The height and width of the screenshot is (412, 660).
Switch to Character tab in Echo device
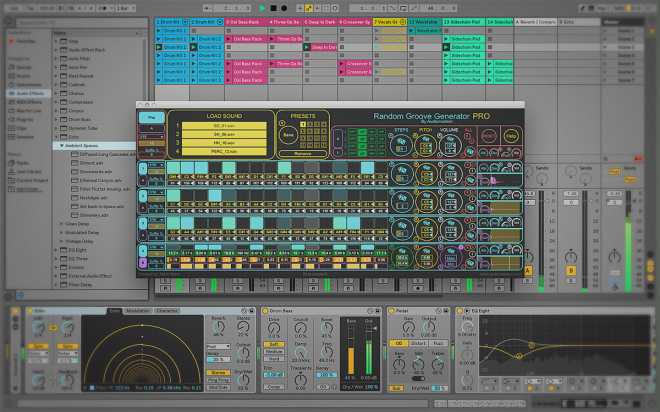point(167,311)
